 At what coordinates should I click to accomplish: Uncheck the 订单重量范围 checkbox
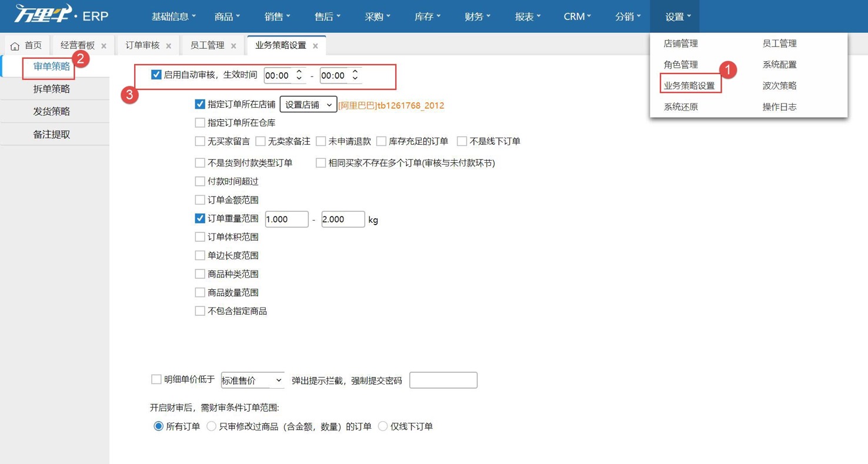(200, 218)
